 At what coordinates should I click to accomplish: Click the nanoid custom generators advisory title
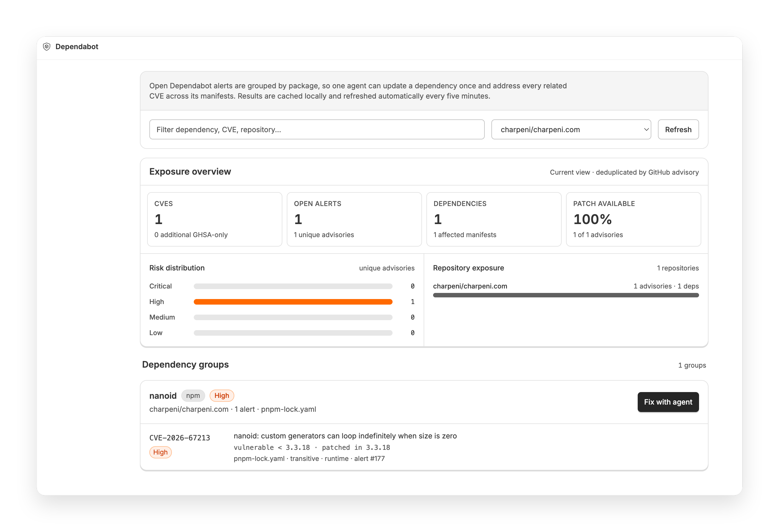[x=345, y=436]
